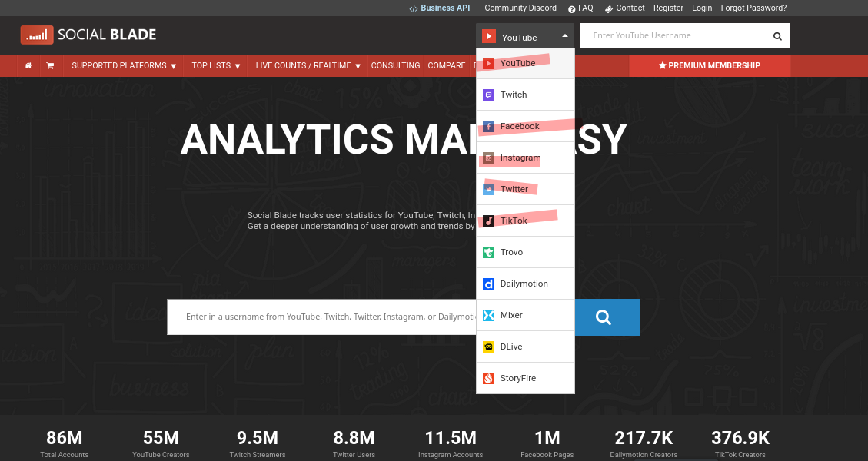Click the 9.5M Twitch Streamers statistic
Screen dimensions: 868x461
coord(258,444)
